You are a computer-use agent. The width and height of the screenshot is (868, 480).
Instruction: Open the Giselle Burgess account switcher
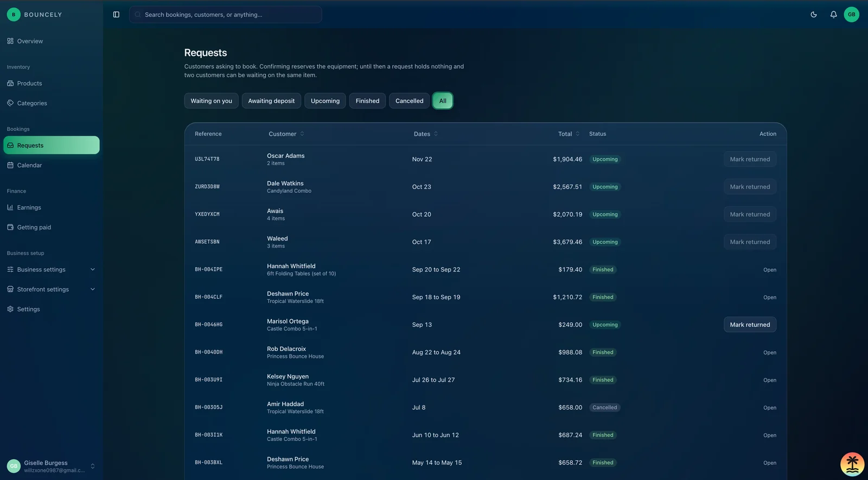(52, 466)
